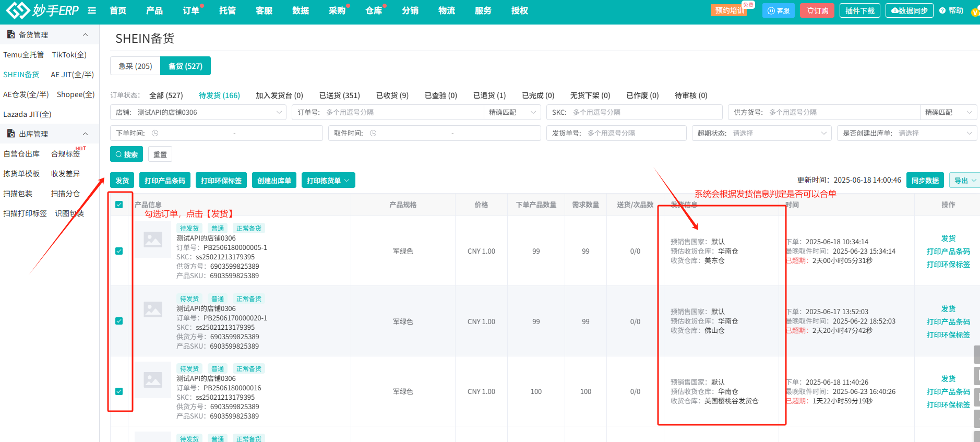Click the 插件下载 button
The width and height of the screenshot is (980, 442).
(860, 10)
